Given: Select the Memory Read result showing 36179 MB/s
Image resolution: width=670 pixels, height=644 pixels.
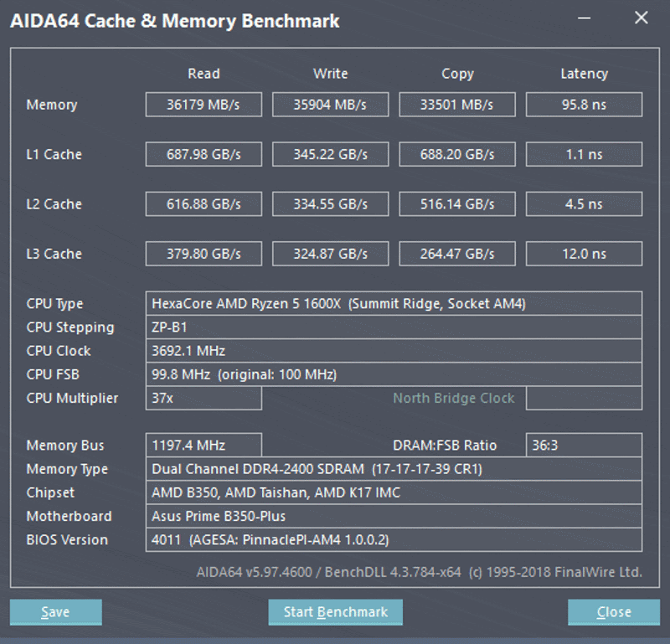Looking at the screenshot, I should pyautogui.click(x=203, y=104).
